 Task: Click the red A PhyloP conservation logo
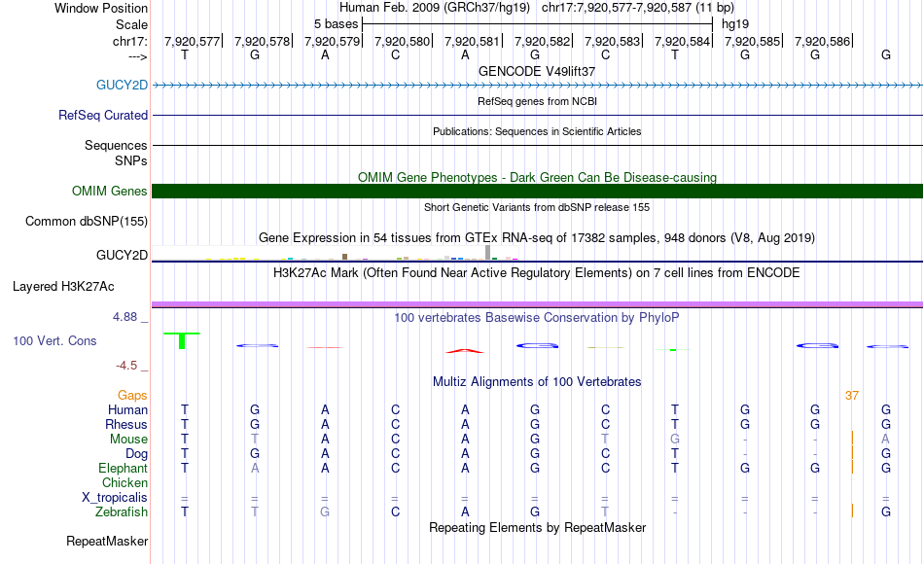click(465, 351)
